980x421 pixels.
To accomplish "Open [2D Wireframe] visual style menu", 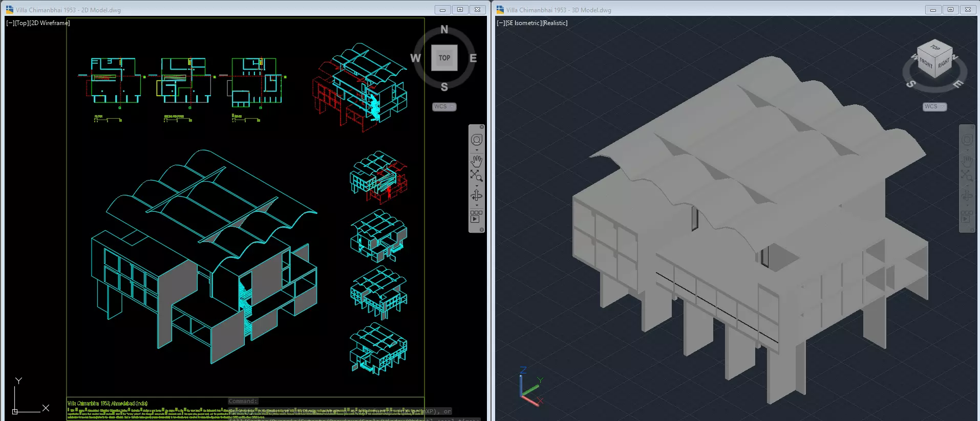I will [x=50, y=23].
